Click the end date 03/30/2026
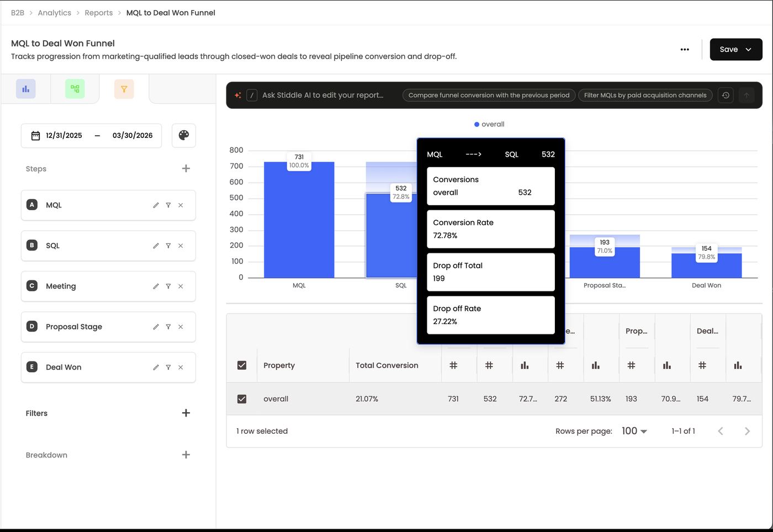Viewport: 773px width, 532px height. 133,135
